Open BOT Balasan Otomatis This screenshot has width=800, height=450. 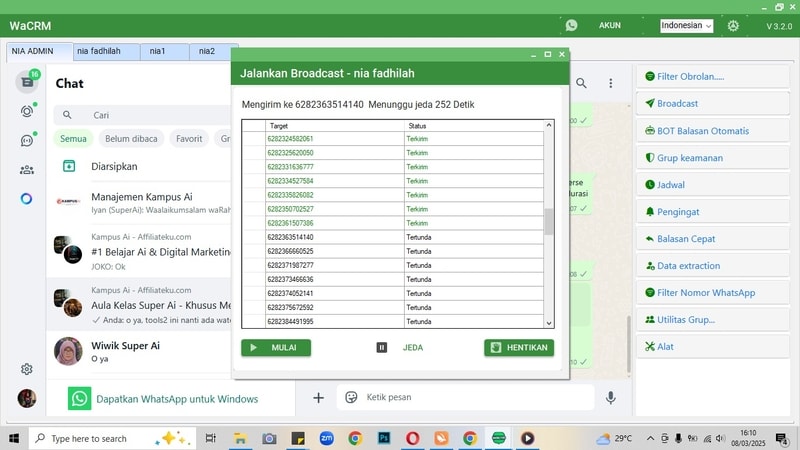[x=713, y=131]
